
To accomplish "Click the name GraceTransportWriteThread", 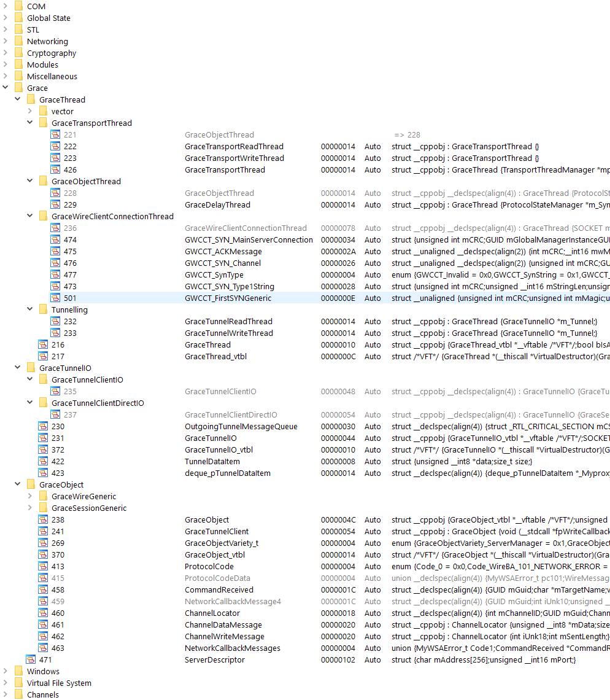I will 234,158.
